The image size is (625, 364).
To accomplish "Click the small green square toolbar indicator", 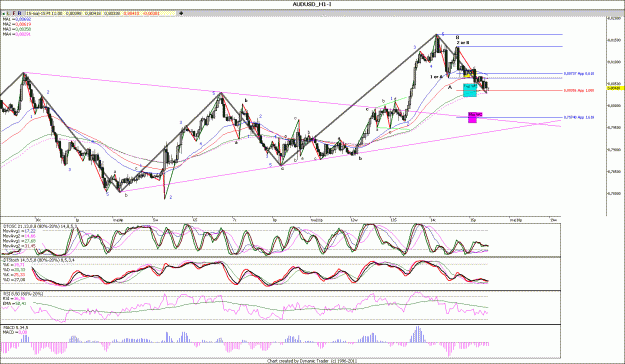I will point(4,14).
